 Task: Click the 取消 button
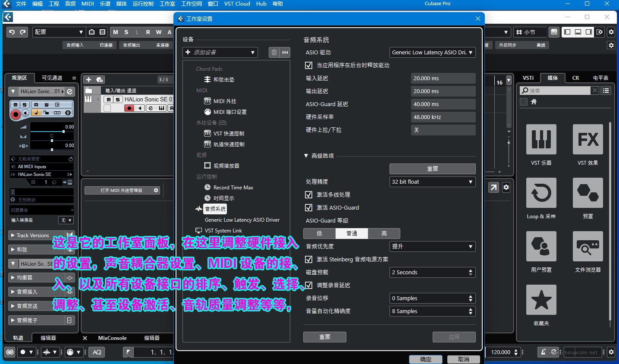coord(464,359)
